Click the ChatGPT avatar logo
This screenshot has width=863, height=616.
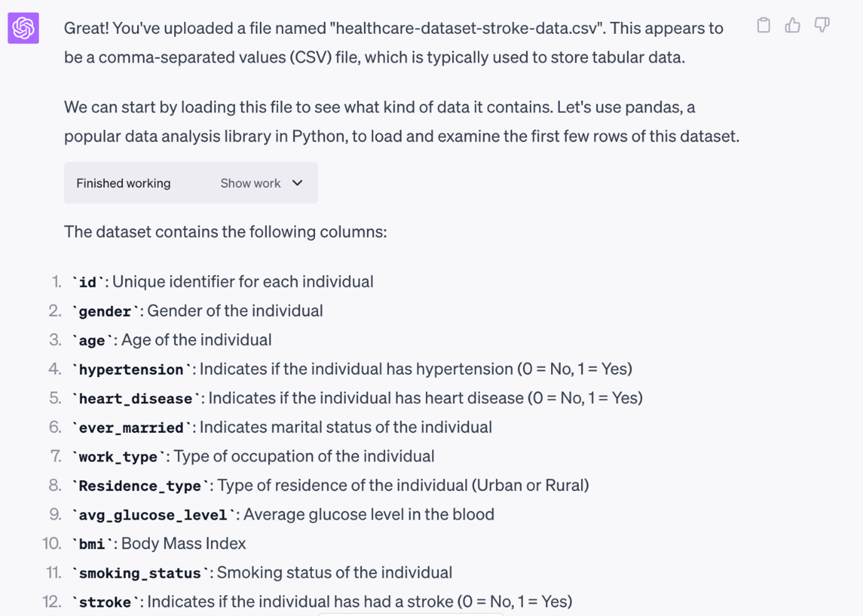coord(23,28)
